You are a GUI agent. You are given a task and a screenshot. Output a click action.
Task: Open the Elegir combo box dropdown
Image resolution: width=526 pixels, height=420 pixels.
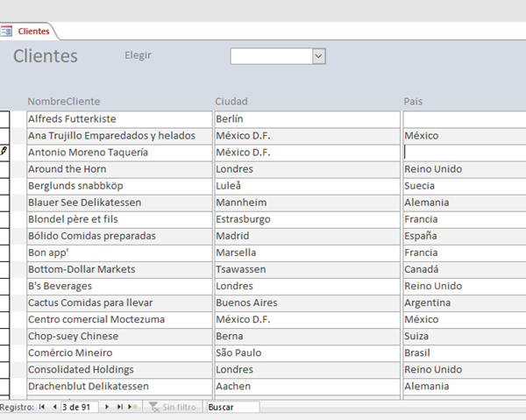pyautogui.click(x=318, y=56)
